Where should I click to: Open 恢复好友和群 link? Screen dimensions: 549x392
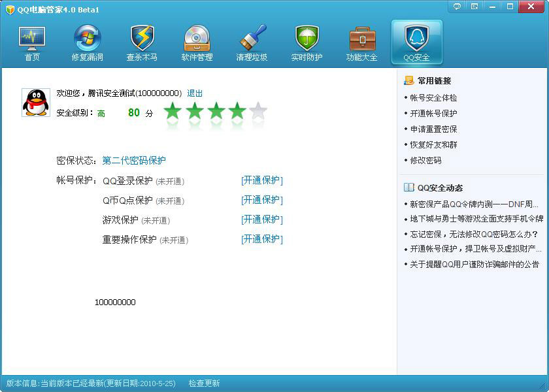point(433,144)
